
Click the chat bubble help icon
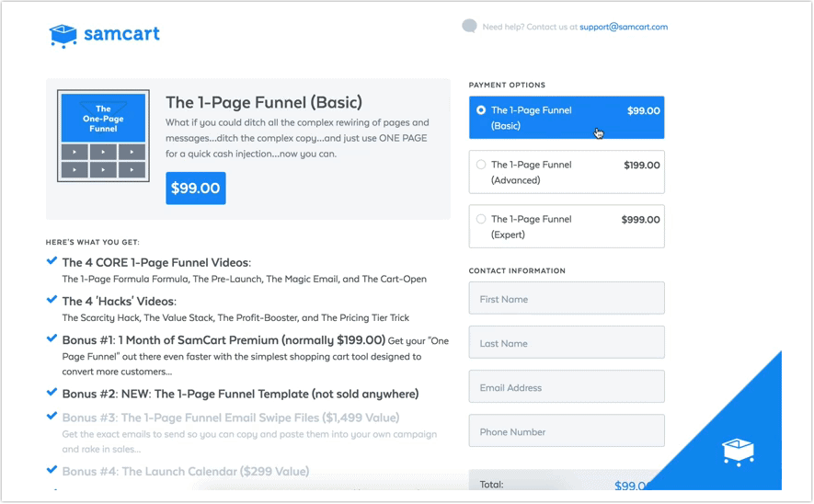[469, 26]
